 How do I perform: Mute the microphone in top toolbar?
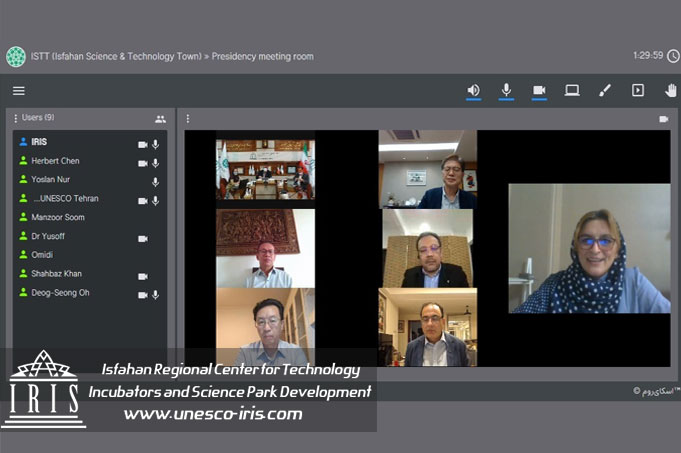tap(506, 90)
